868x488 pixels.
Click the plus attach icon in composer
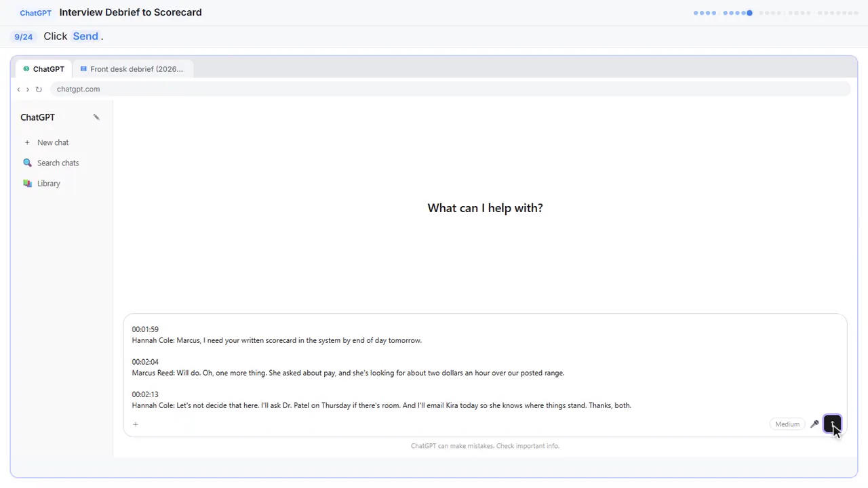[x=136, y=424]
